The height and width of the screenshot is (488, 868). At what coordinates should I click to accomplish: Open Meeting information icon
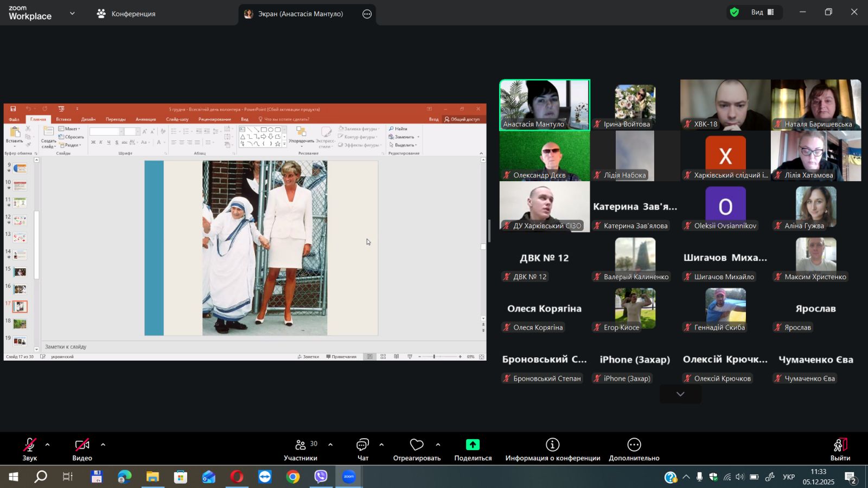(x=552, y=445)
